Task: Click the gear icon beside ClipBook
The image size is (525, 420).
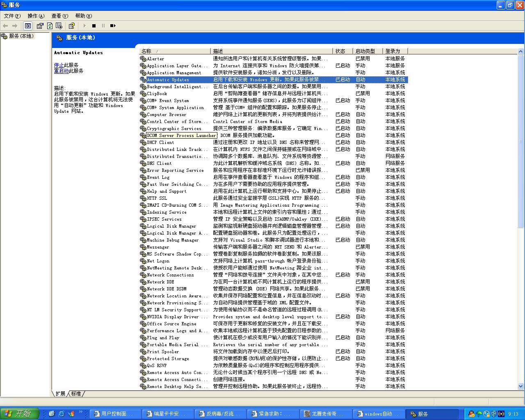Action: coord(143,94)
